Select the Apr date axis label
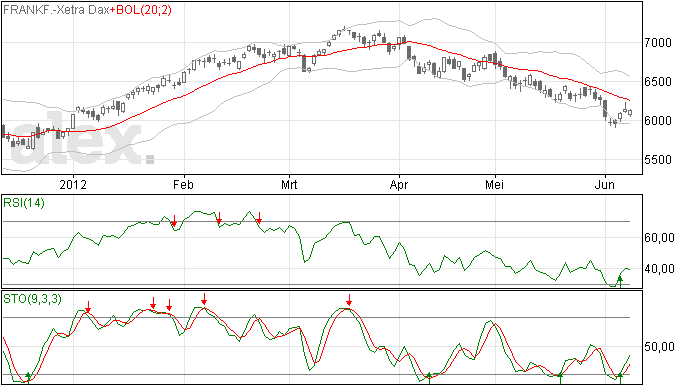 pos(399,184)
